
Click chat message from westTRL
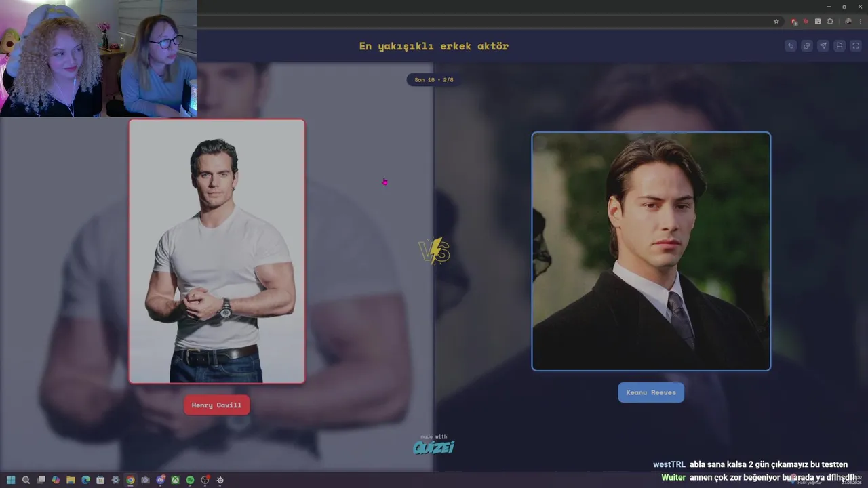(750, 464)
